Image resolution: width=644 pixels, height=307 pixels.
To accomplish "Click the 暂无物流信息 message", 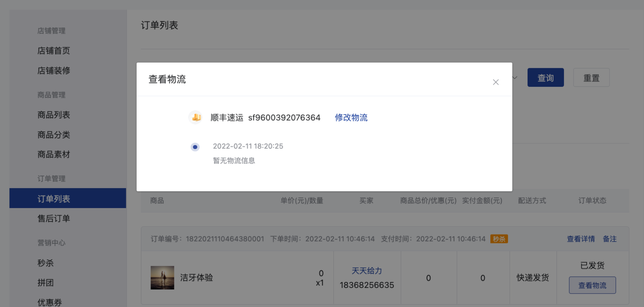I will [234, 161].
